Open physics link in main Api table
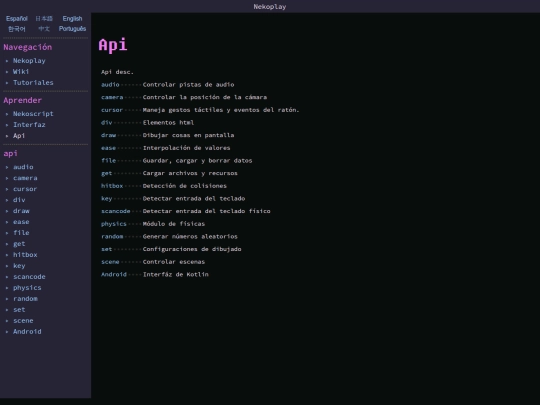The width and height of the screenshot is (540, 405). coord(114,224)
